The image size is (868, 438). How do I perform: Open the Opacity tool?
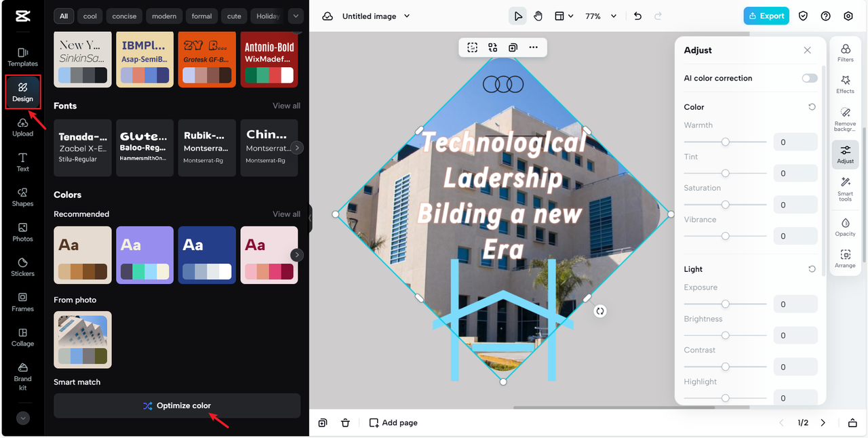tap(846, 227)
